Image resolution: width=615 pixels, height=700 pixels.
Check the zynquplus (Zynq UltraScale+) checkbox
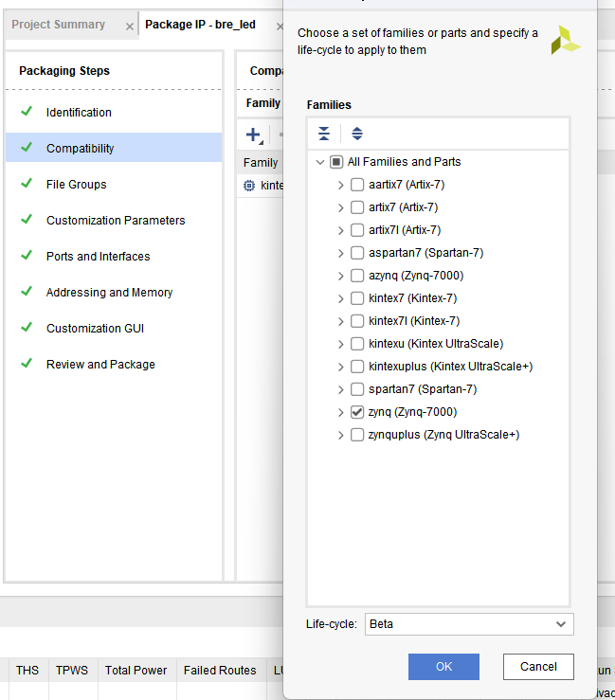pyautogui.click(x=357, y=435)
